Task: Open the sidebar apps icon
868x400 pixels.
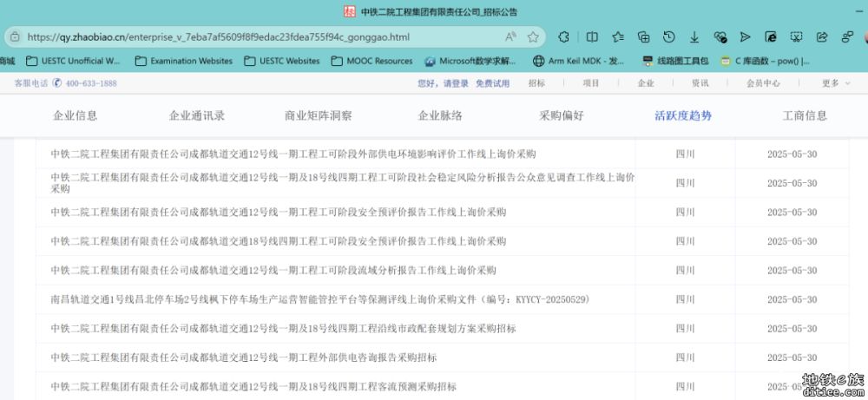Action: click(x=847, y=37)
